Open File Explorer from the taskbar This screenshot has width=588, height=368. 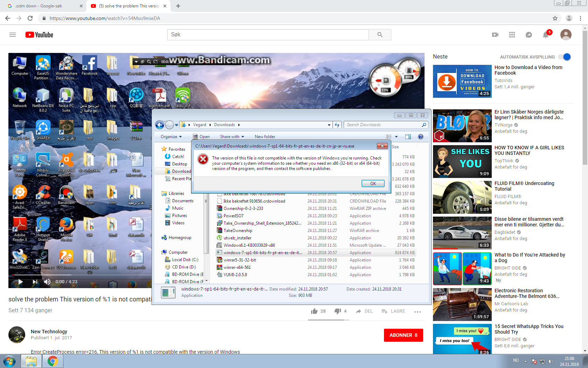pos(31,361)
